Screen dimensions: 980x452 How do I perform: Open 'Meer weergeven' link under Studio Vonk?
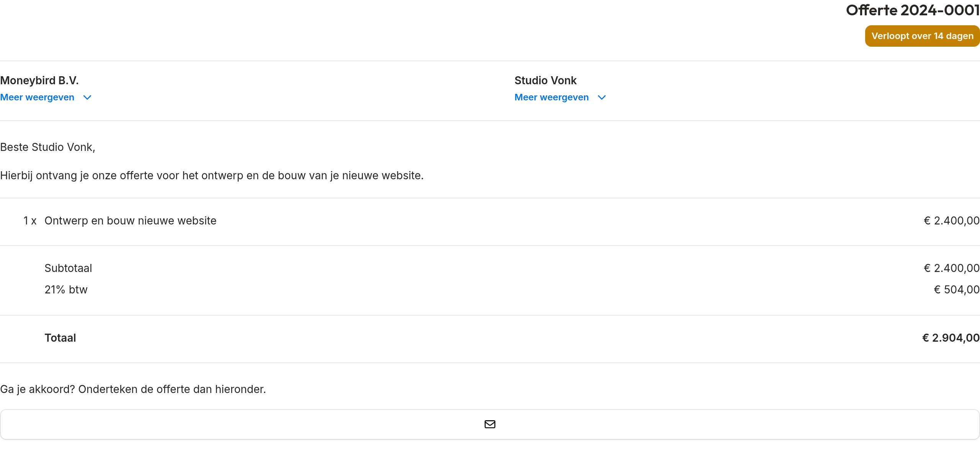pyautogui.click(x=551, y=97)
